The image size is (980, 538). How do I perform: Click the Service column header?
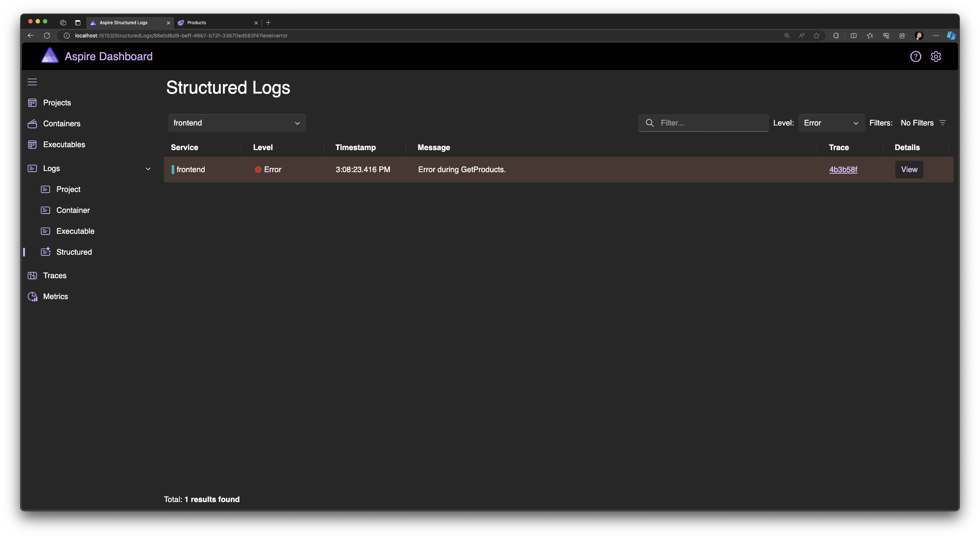point(184,148)
